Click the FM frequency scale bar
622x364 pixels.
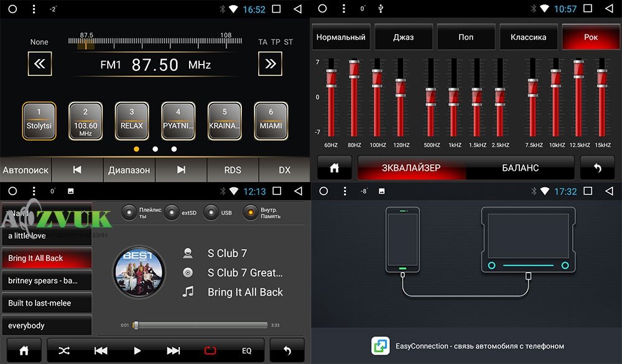[155, 41]
